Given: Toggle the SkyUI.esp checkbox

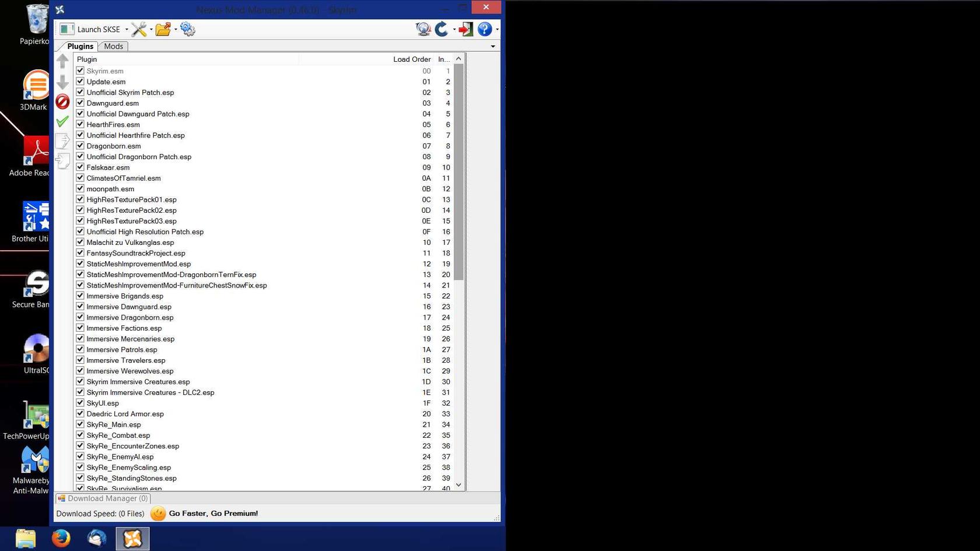Looking at the screenshot, I should 80,403.
